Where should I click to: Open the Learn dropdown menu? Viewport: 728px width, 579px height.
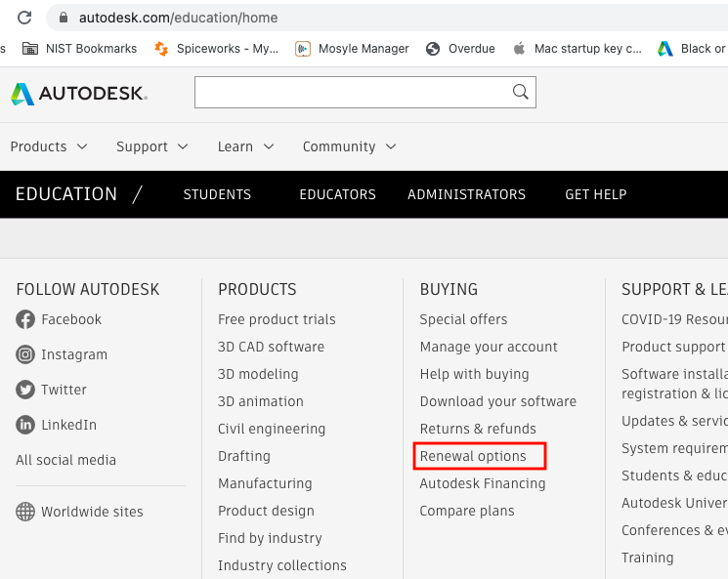point(245,146)
